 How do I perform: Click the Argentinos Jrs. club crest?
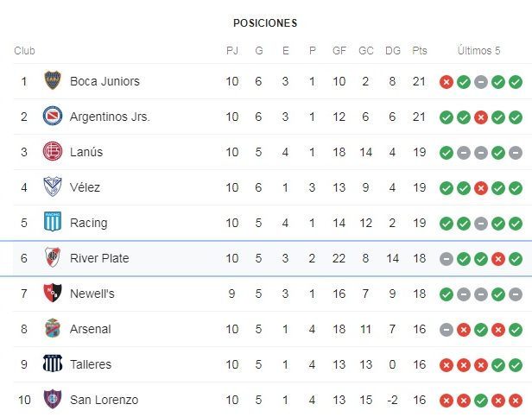pyautogui.click(x=53, y=116)
